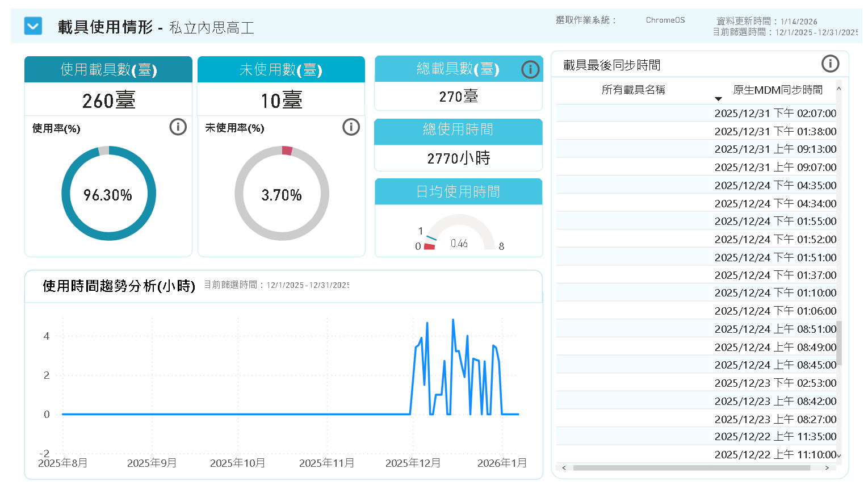Click the 2025/12/24 上午 08:51:00 table row
Viewport: 868px width, 485px height.
(x=775, y=329)
